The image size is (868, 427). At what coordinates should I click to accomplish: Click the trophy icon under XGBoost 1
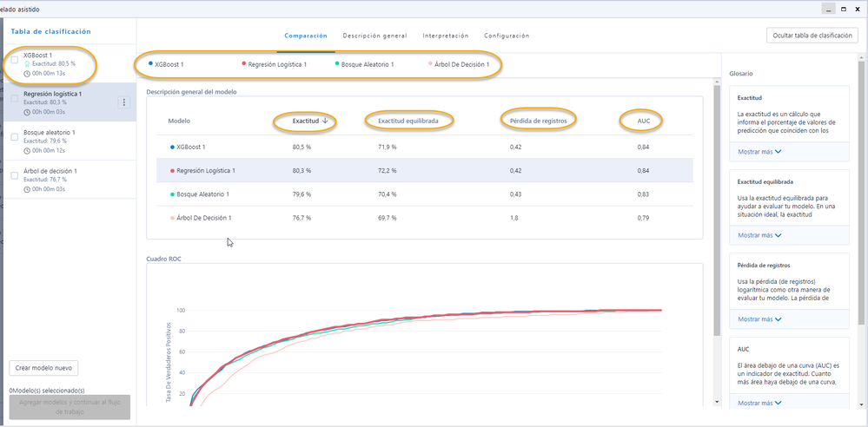coord(27,63)
